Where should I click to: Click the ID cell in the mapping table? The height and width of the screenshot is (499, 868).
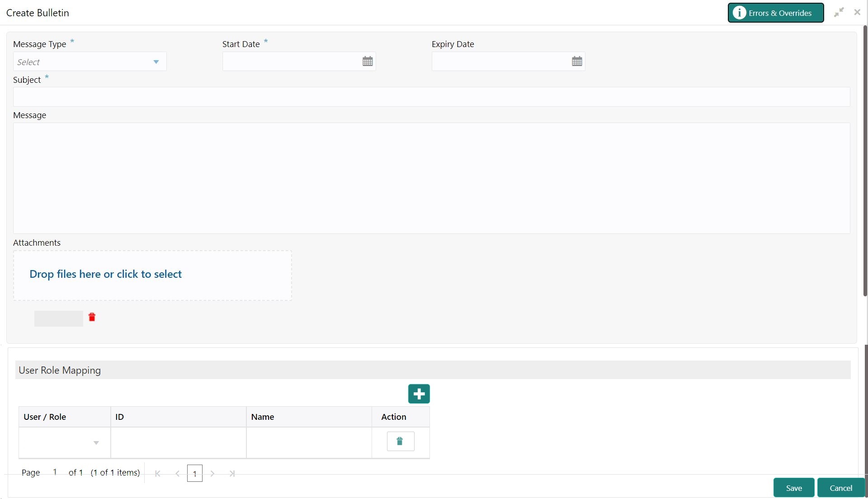tap(178, 442)
